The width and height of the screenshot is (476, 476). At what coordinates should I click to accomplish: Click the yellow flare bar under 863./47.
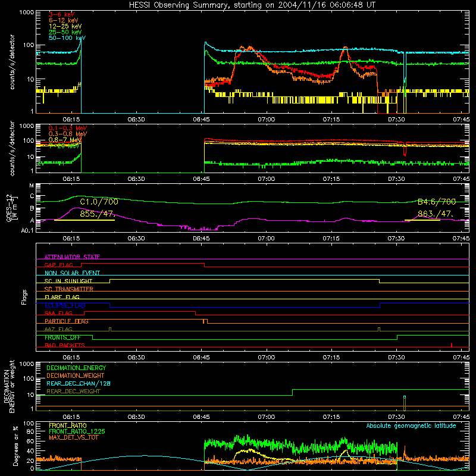422,220
